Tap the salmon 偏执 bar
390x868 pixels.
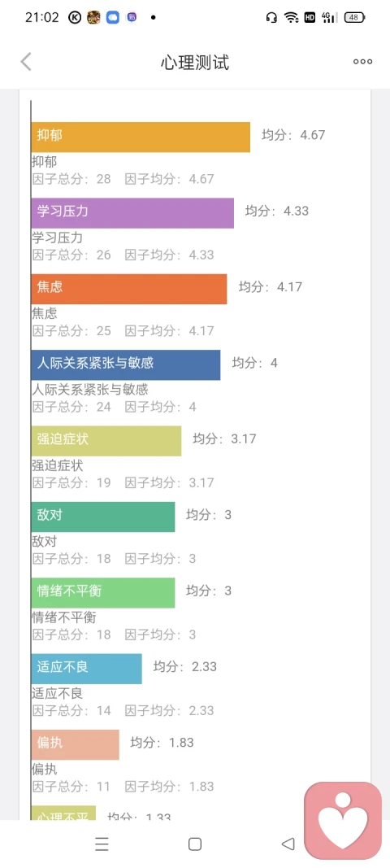coord(76,744)
